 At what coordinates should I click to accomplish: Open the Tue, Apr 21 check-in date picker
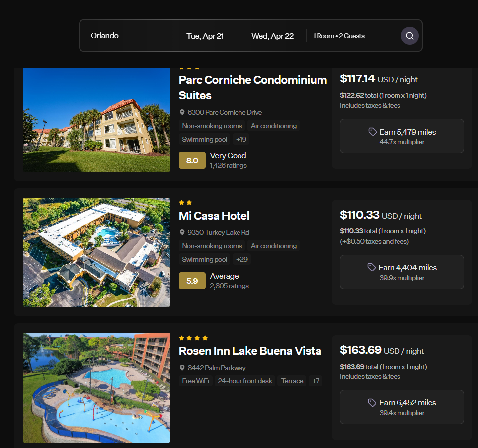pyautogui.click(x=205, y=36)
